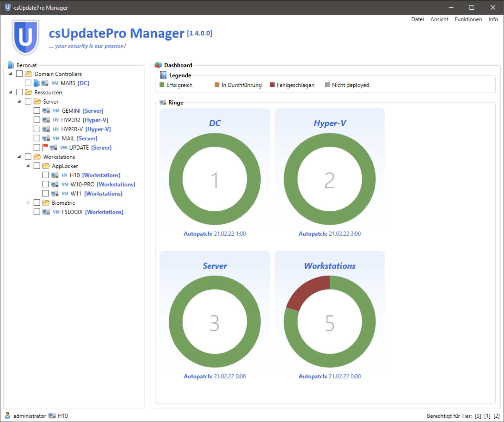
Task: Click the Legende help icon
Action: 163,75
